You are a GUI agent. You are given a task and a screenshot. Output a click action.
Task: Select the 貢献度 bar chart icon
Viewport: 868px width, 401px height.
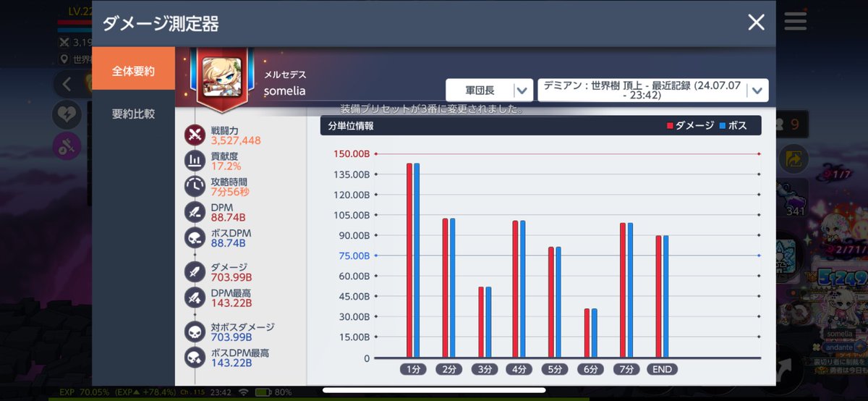point(195,161)
